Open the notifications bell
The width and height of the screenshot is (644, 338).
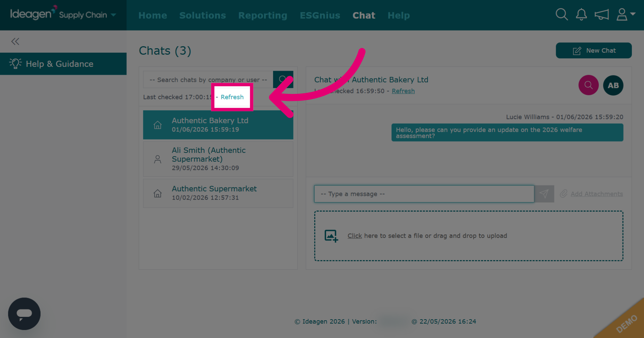[x=581, y=15]
